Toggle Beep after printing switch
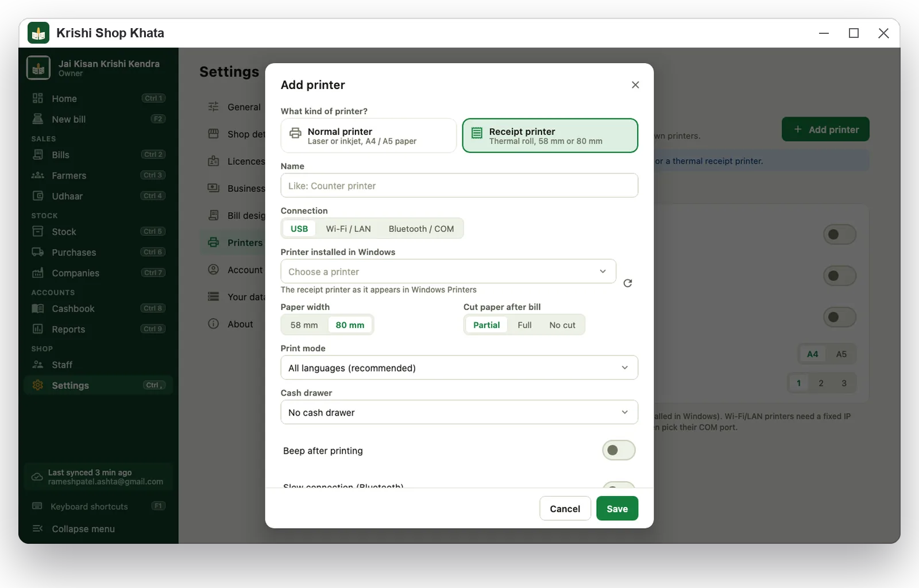The image size is (919, 588). point(619,450)
